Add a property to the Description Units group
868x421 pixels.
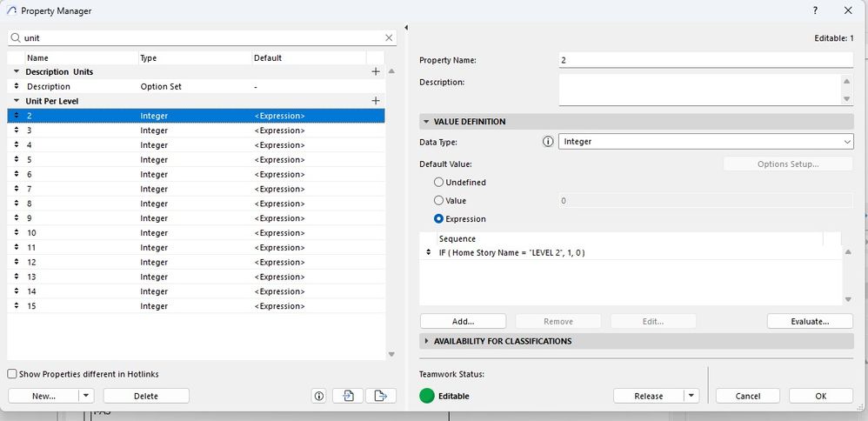(376, 71)
